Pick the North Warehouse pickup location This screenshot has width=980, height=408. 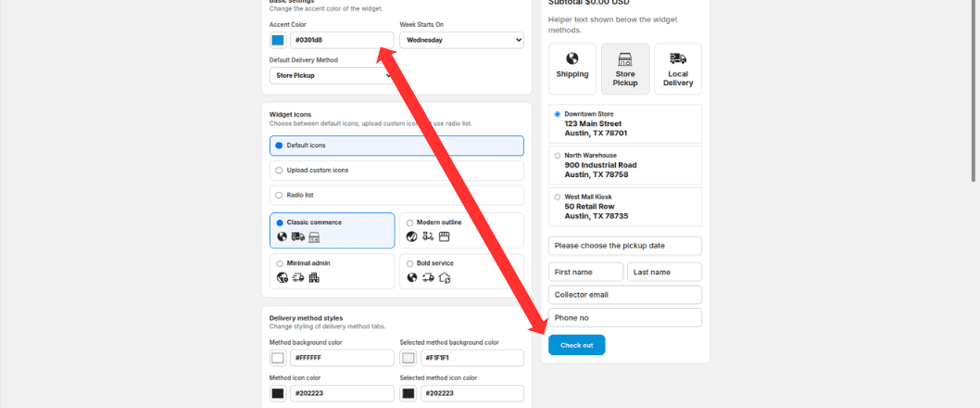tap(625, 165)
